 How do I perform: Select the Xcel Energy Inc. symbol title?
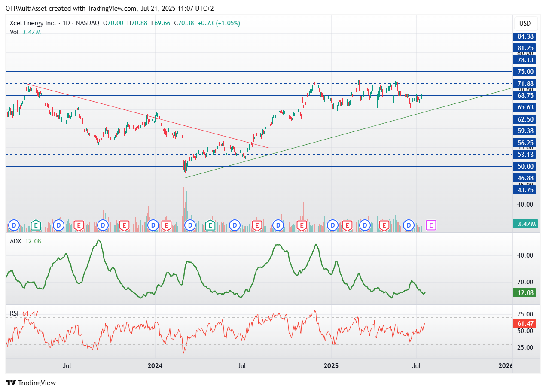(x=32, y=23)
